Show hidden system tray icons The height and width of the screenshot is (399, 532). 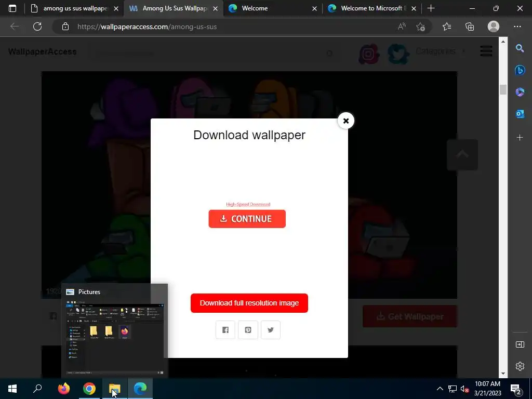click(x=440, y=389)
